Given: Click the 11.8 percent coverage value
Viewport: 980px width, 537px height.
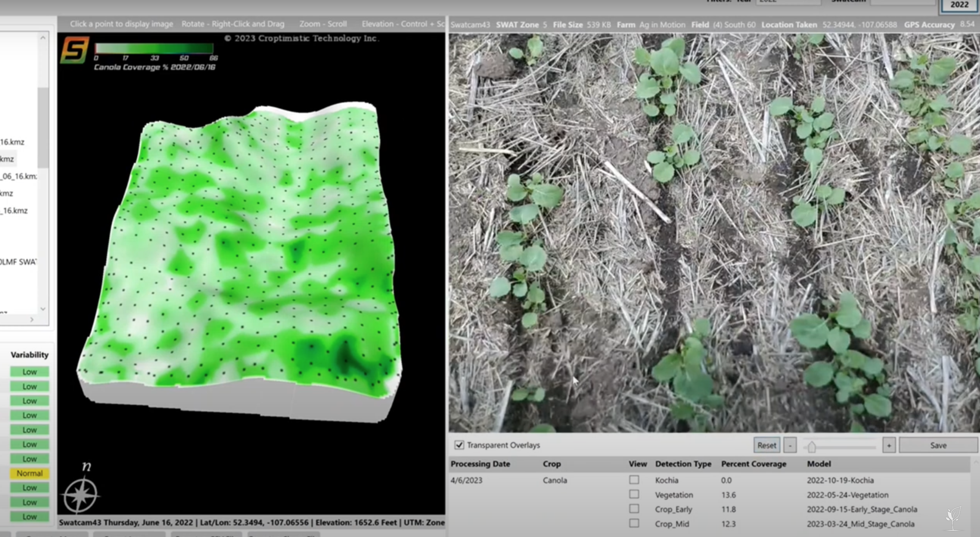Looking at the screenshot, I should (x=728, y=509).
